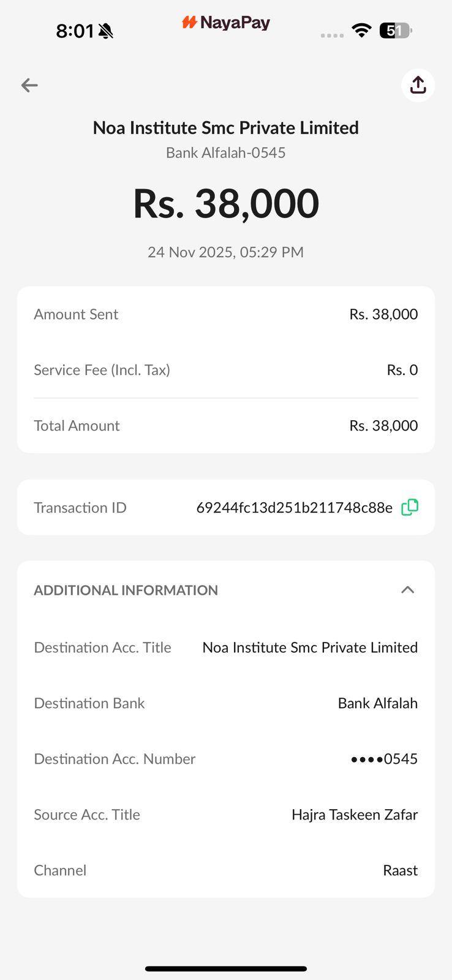This screenshot has height=980, width=452.
Task: Tap the Raast channel value
Action: point(400,870)
